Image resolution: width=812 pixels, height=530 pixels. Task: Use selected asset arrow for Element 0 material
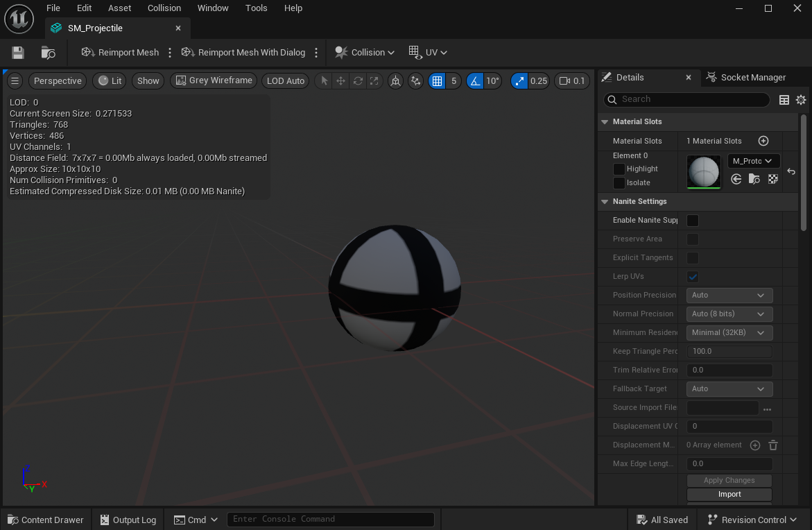pyautogui.click(x=736, y=179)
